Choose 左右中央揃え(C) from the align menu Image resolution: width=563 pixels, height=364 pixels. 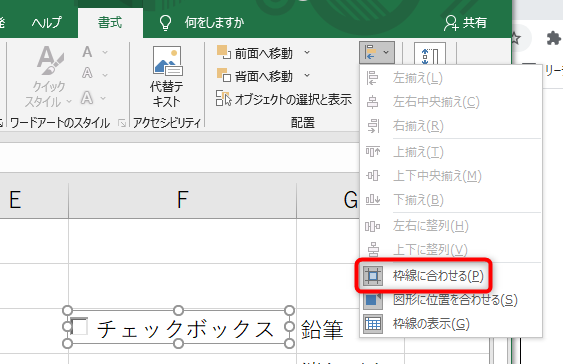tap(451, 102)
